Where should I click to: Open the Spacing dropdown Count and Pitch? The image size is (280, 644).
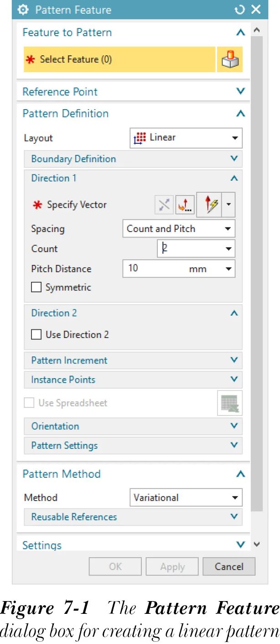tap(179, 229)
